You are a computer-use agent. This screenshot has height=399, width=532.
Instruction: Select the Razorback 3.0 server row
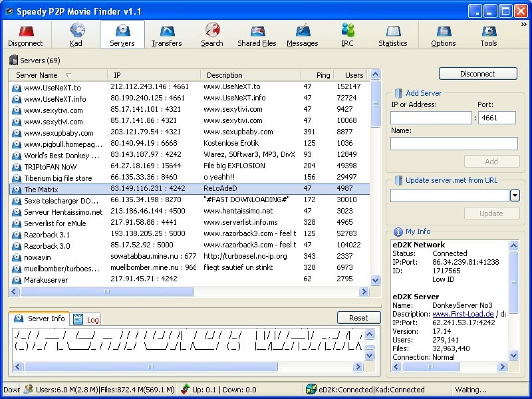[190, 246]
